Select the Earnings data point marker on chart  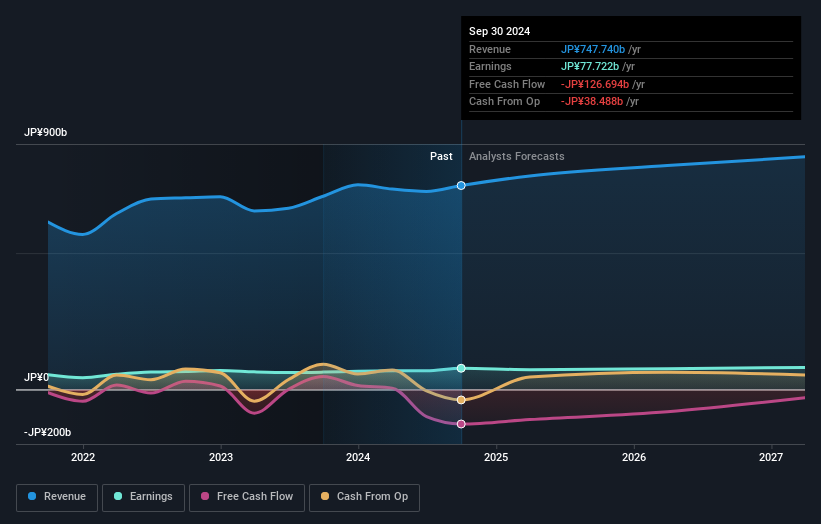[461, 368]
